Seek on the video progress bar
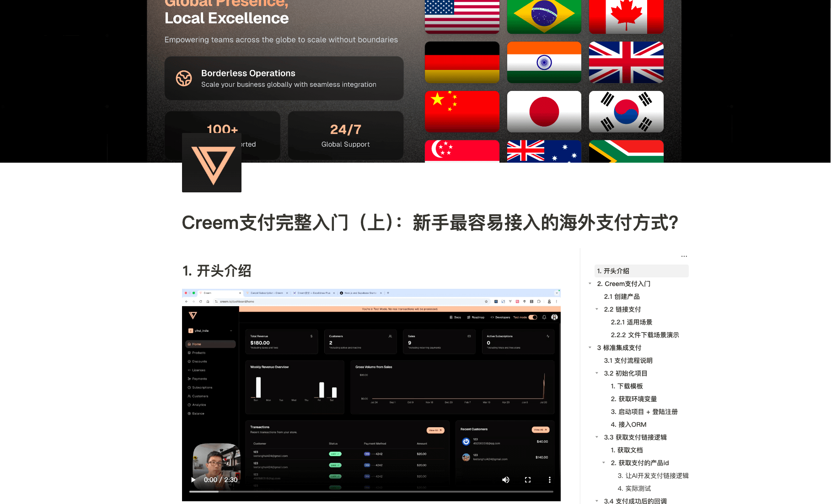Screen dimensions: 831x504 pyautogui.click(x=371, y=492)
